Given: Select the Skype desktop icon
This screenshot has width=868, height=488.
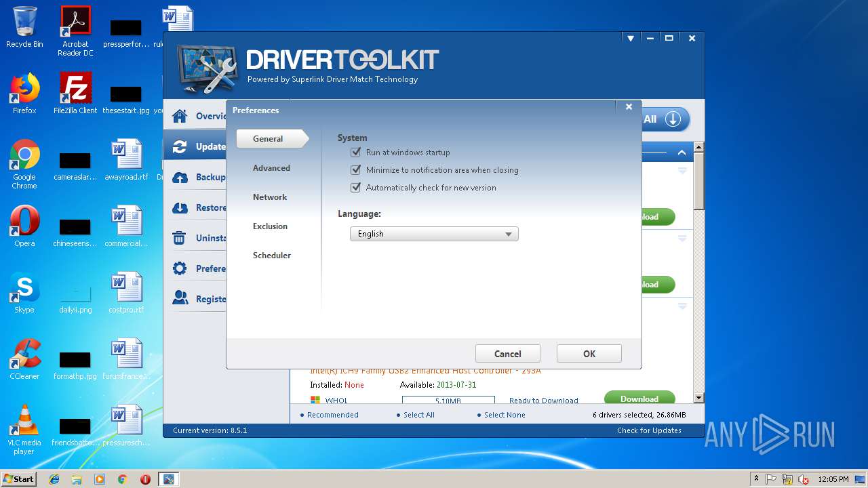Looking at the screenshot, I should tap(24, 293).
